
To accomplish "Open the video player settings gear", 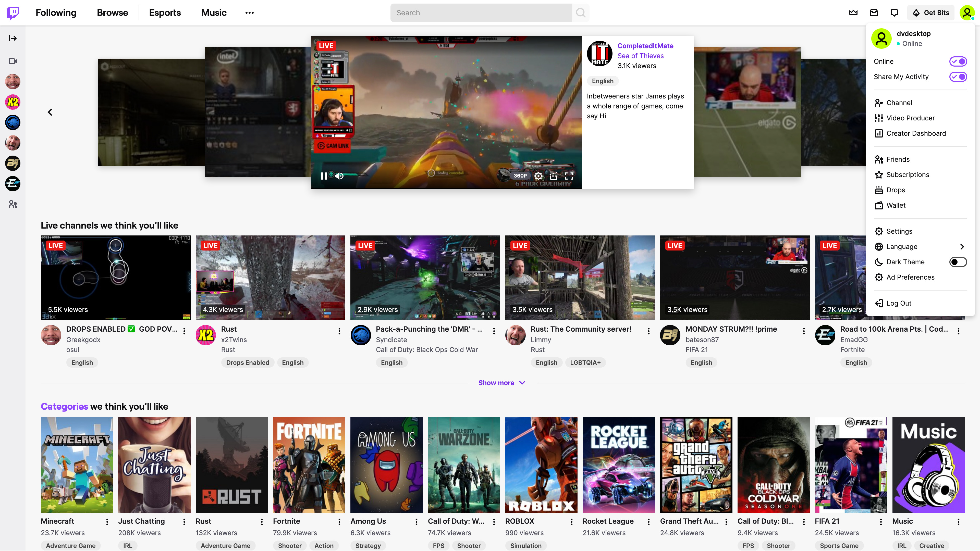I will [539, 176].
